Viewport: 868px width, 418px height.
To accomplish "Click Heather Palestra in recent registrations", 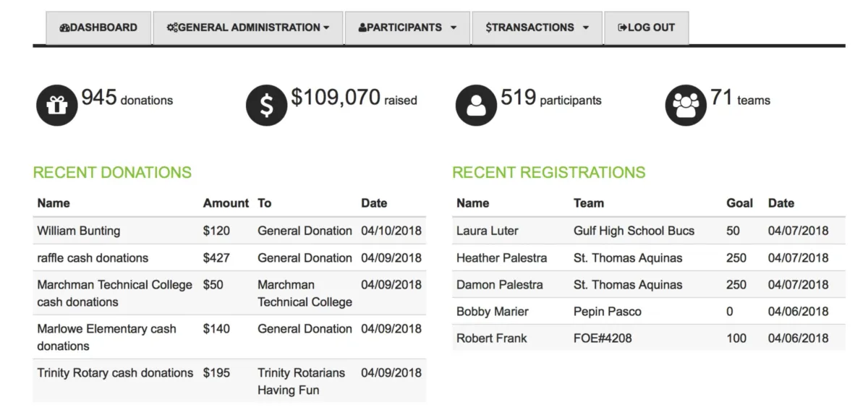I will (x=501, y=258).
